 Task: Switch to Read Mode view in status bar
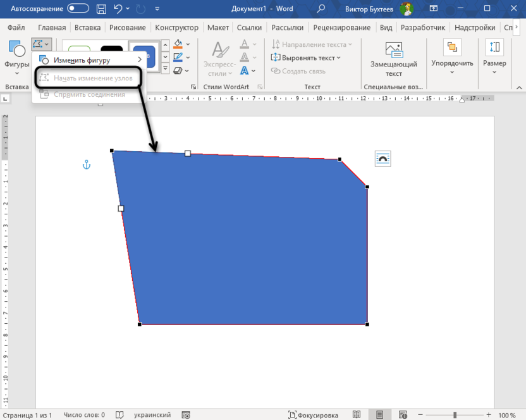[x=357, y=415]
